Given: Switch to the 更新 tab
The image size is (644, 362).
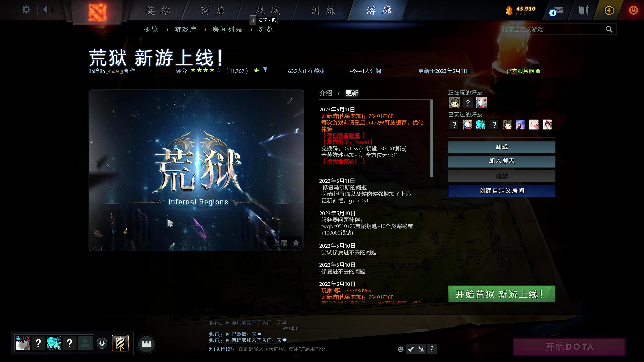Looking at the screenshot, I should pos(352,93).
